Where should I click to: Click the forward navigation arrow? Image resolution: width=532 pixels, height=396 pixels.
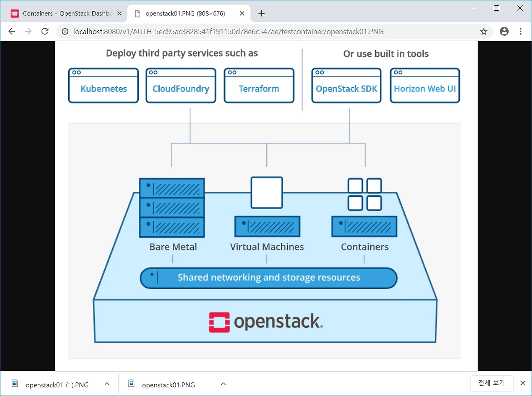(x=28, y=32)
